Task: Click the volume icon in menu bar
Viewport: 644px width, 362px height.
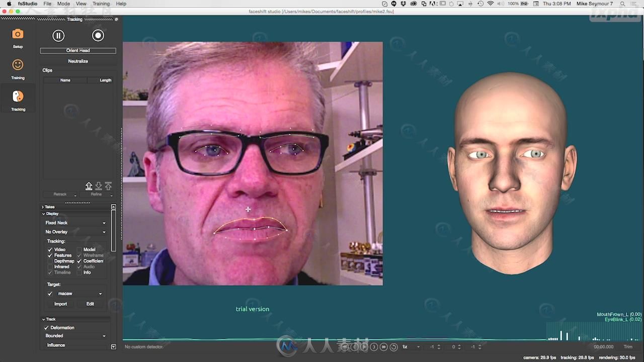Action: click(x=501, y=4)
